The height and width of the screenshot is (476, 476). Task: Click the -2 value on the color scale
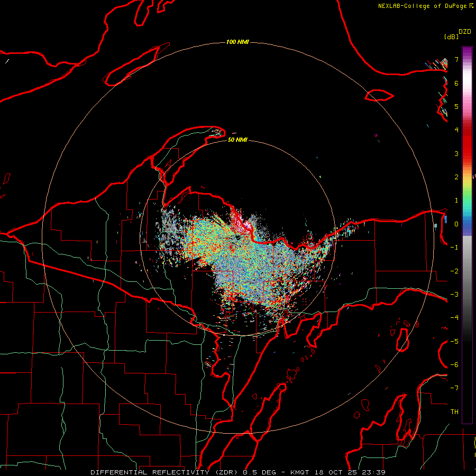[x=454, y=271]
